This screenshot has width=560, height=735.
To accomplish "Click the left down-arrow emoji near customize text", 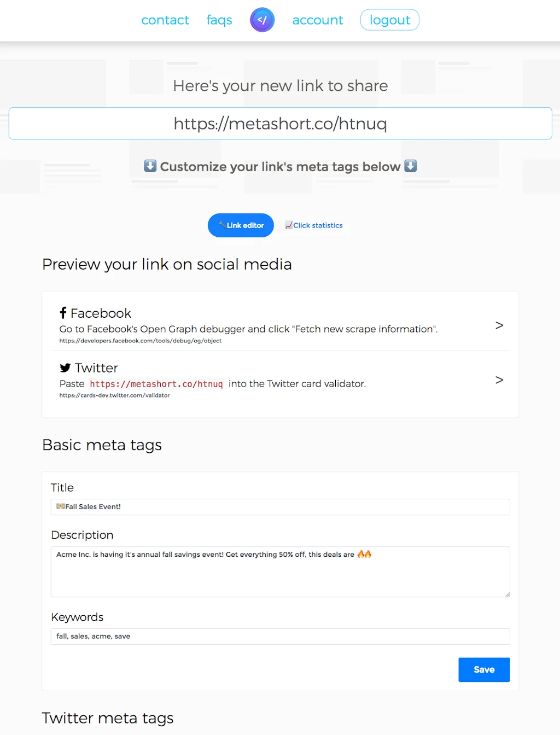I will point(150,166).
